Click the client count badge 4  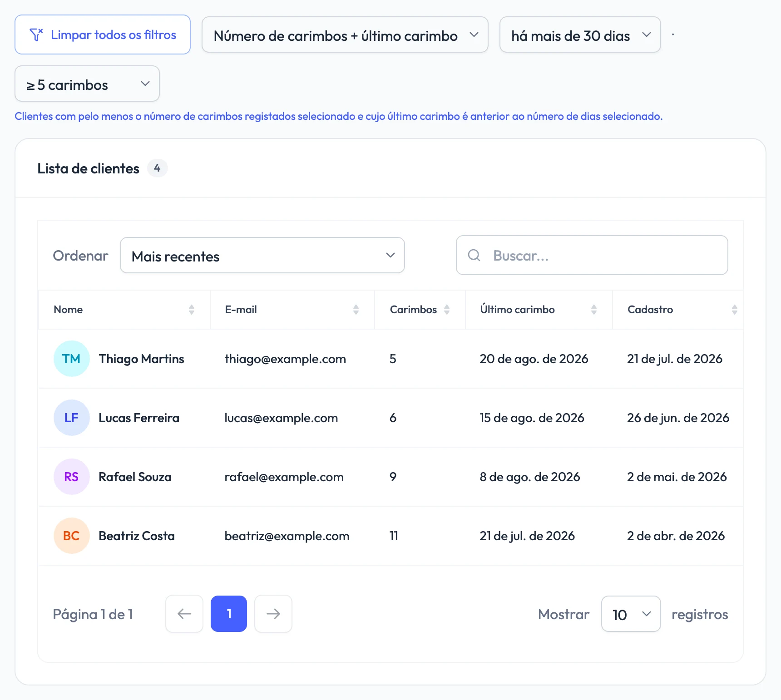[x=157, y=168]
